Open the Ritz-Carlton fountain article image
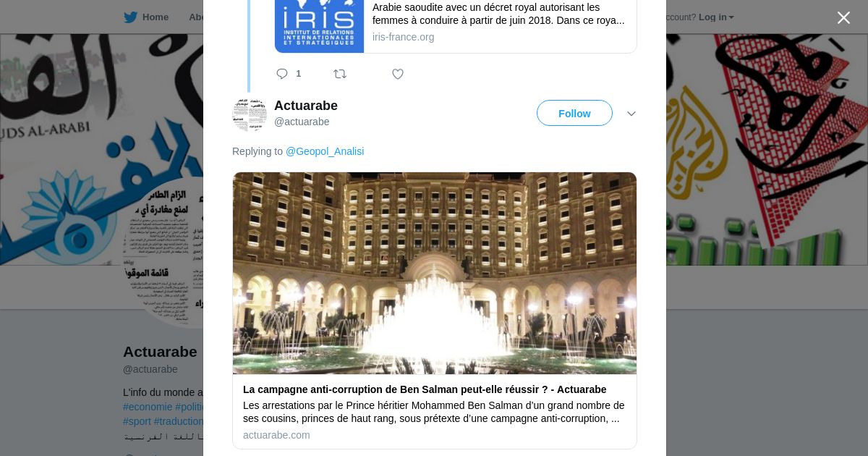 pos(435,273)
